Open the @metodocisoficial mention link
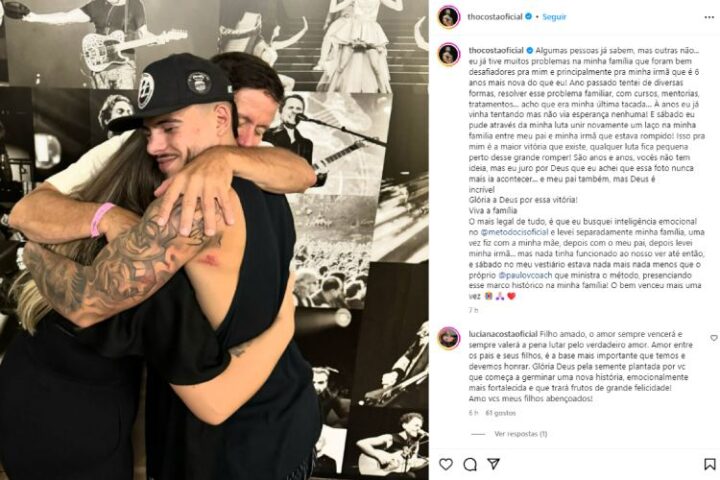Screen dimensions: 720x480 [515, 232]
